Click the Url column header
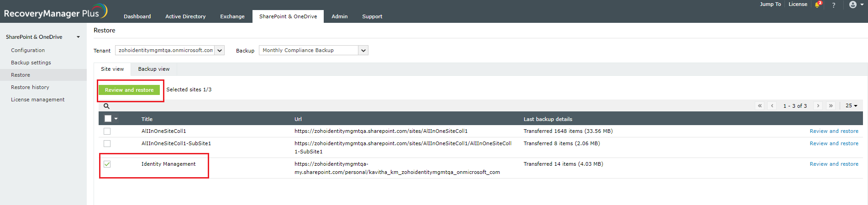This screenshot has width=868, height=205. click(x=298, y=119)
